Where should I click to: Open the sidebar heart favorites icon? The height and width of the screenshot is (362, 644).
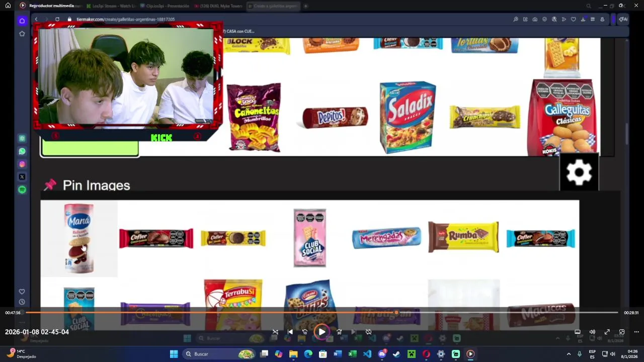pyautogui.click(x=22, y=292)
